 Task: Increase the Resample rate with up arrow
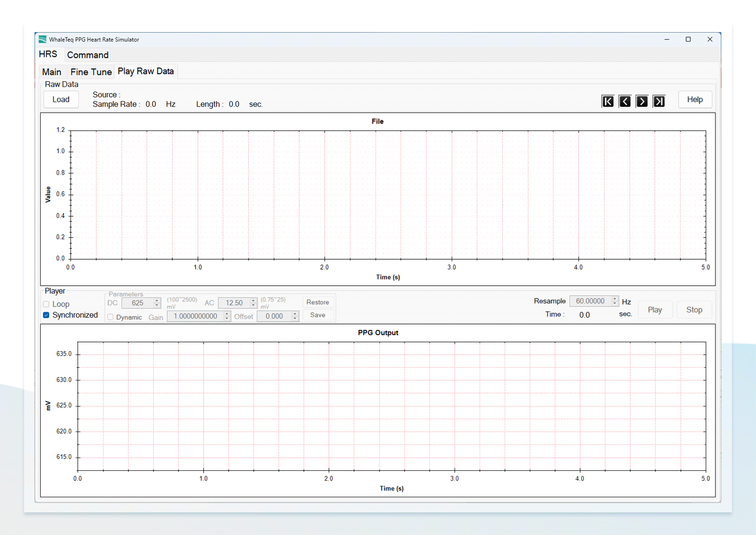(614, 298)
